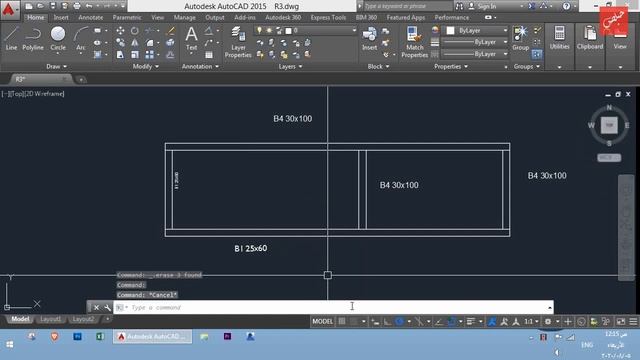Select the Copy tool in Modify

(120, 42)
